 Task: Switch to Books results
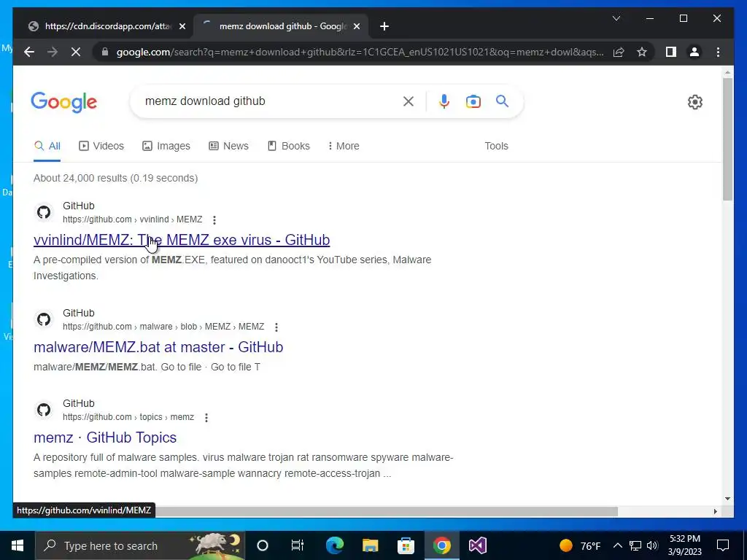coord(289,146)
